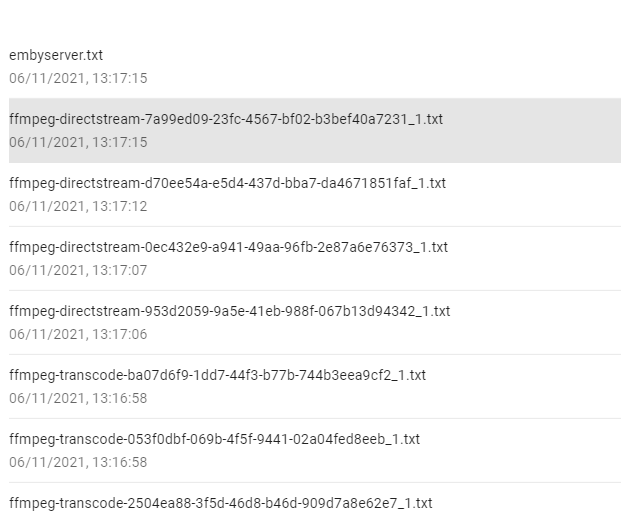Open ffmpeg-directstream-d70ee54a log file
621x516 pixels.
tap(227, 184)
